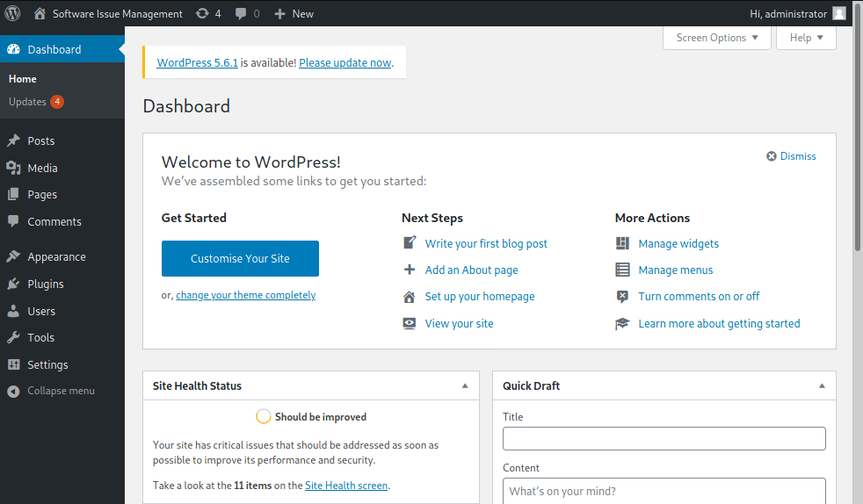Open Write your first blog post link
The height and width of the screenshot is (504, 863).
tap(486, 243)
